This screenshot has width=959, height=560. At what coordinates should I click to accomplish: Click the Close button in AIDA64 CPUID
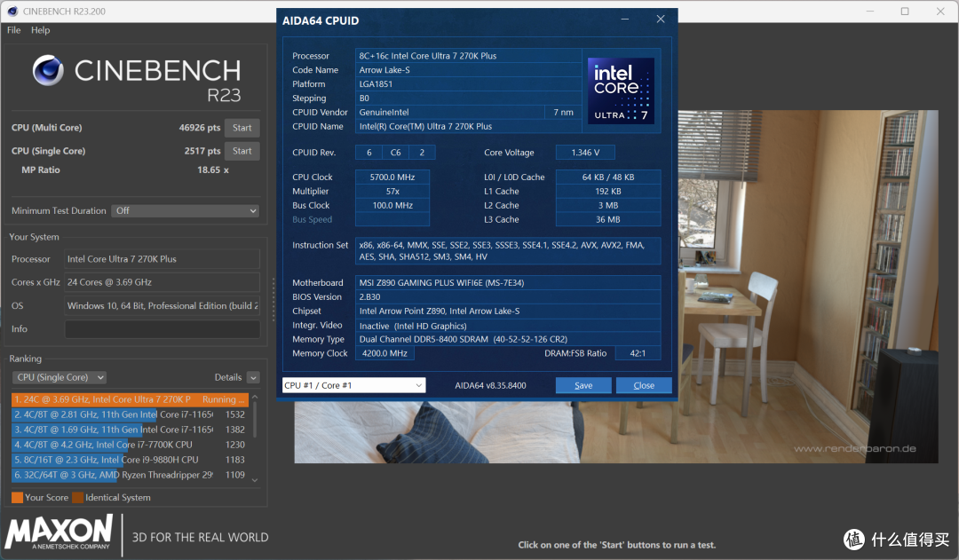tap(644, 385)
